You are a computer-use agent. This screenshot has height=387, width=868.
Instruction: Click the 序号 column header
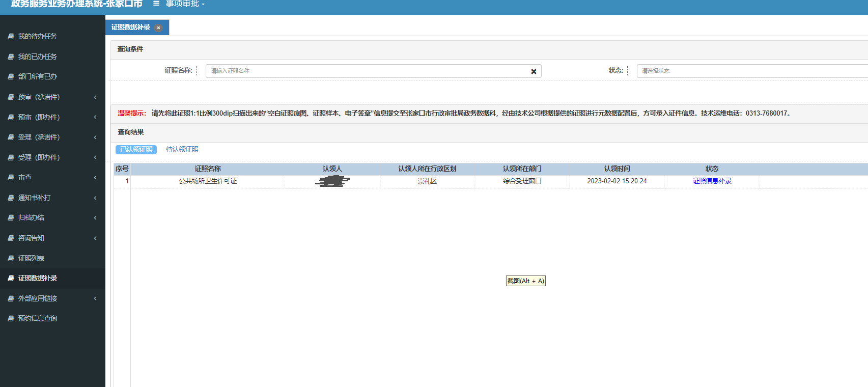tap(122, 169)
